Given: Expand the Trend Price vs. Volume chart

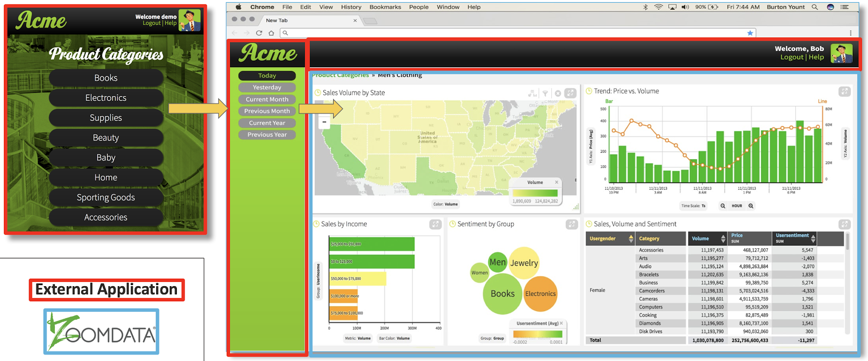Looking at the screenshot, I should [845, 92].
